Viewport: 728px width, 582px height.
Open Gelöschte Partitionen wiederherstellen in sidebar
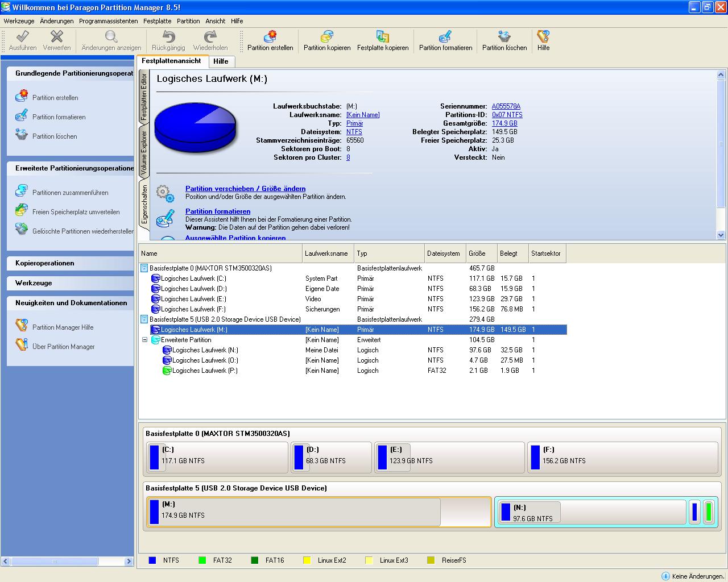[x=83, y=231]
